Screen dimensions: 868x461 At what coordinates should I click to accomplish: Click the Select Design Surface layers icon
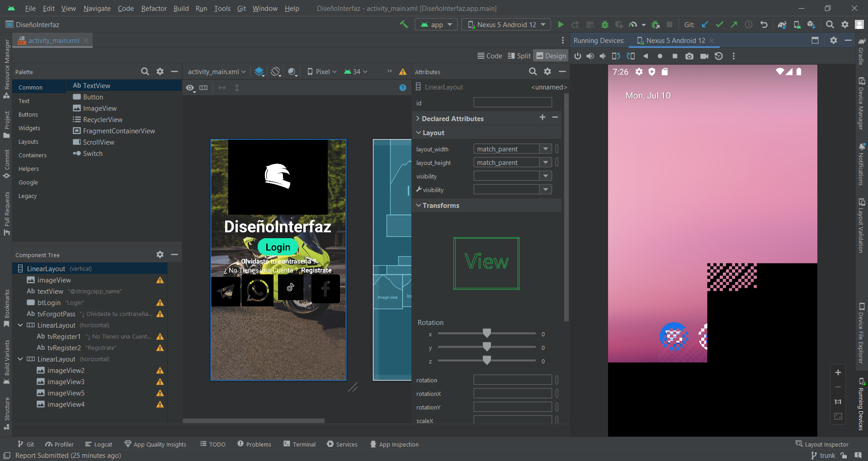[259, 71]
